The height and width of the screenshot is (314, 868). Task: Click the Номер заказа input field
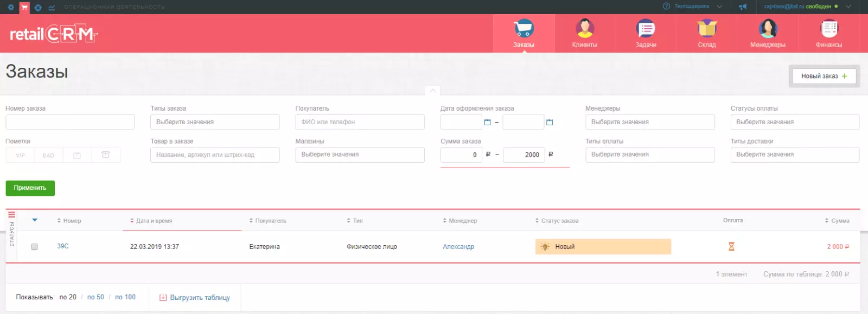(x=70, y=122)
